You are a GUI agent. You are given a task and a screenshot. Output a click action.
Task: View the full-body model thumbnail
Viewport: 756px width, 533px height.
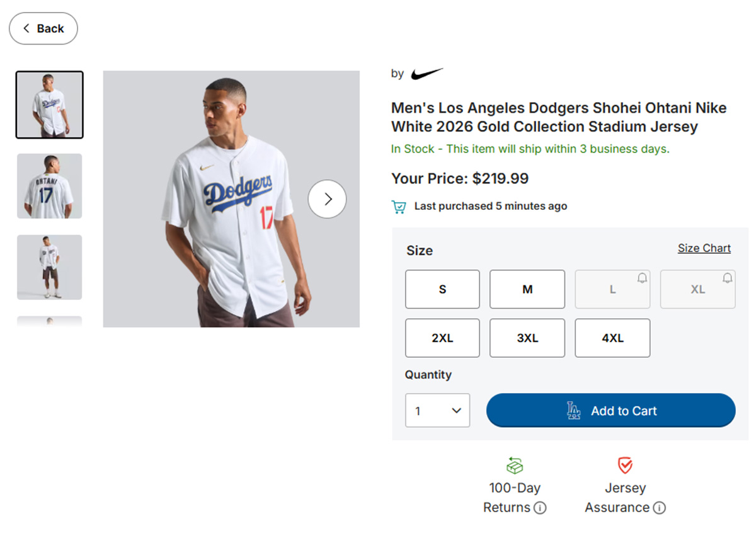50,267
